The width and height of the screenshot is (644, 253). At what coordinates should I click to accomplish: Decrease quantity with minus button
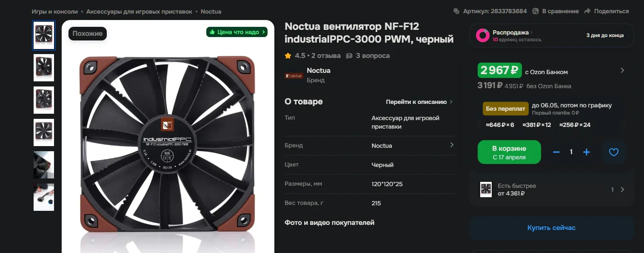[x=556, y=152]
